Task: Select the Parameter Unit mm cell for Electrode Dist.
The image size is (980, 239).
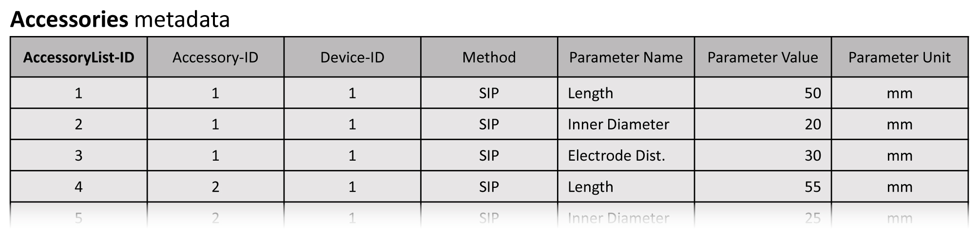Action: point(899,155)
